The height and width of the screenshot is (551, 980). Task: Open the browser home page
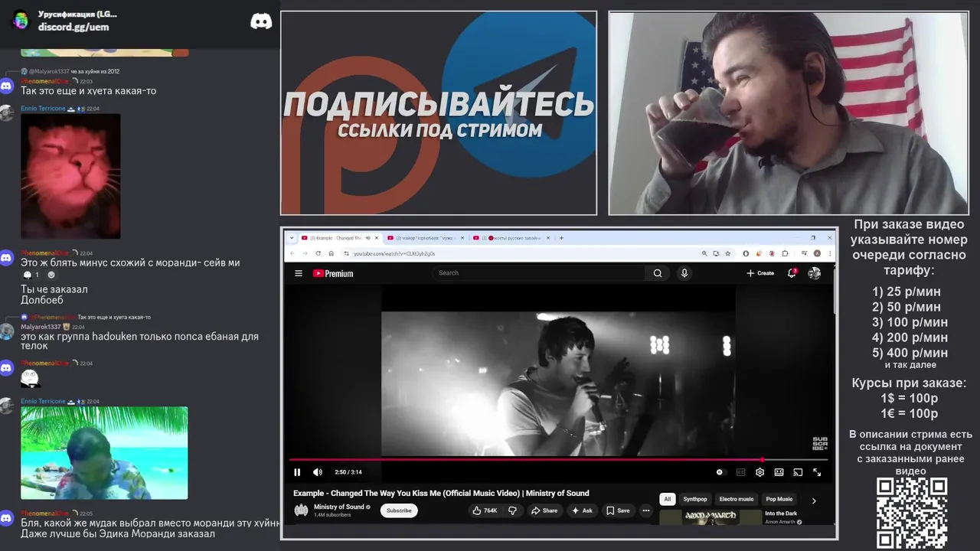332,253
